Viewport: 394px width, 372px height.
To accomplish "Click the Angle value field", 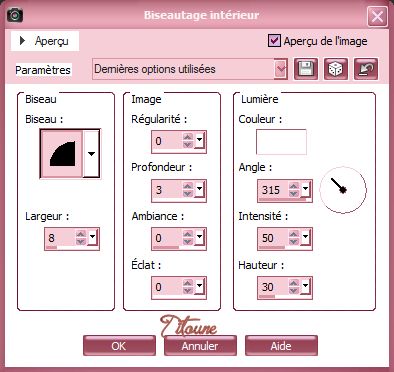I will pyautogui.click(x=273, y=190).
